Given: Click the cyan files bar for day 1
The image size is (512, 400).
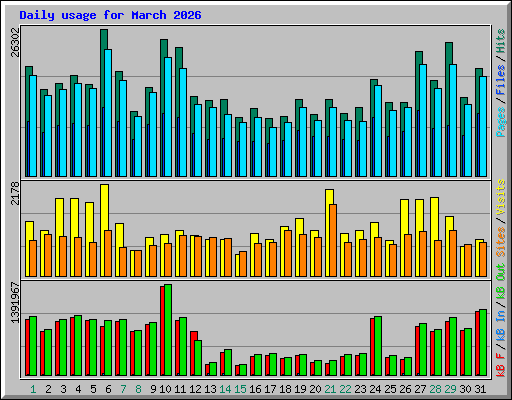Looking at the screenshot, I should 33,126.
